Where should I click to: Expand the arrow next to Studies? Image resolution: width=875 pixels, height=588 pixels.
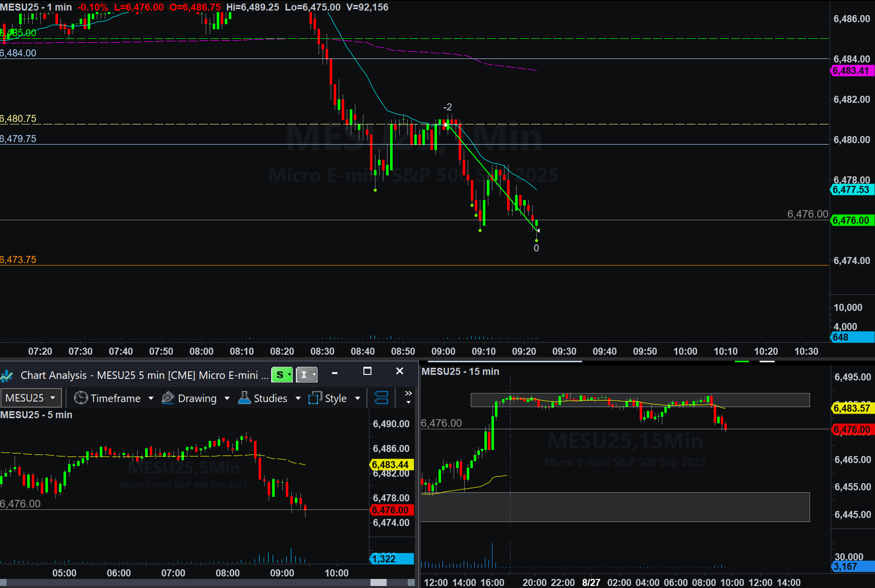click(298, 399)
